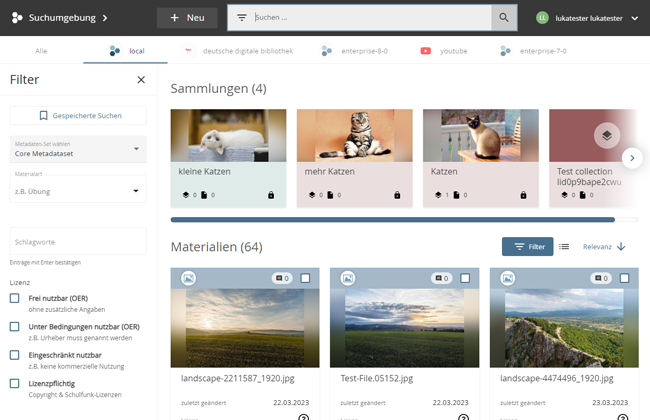The width and height of the screenshot is (650, 420).
Task: Open Metadaten-Set Core Metadataset dropdown
Action: (78, 149)
